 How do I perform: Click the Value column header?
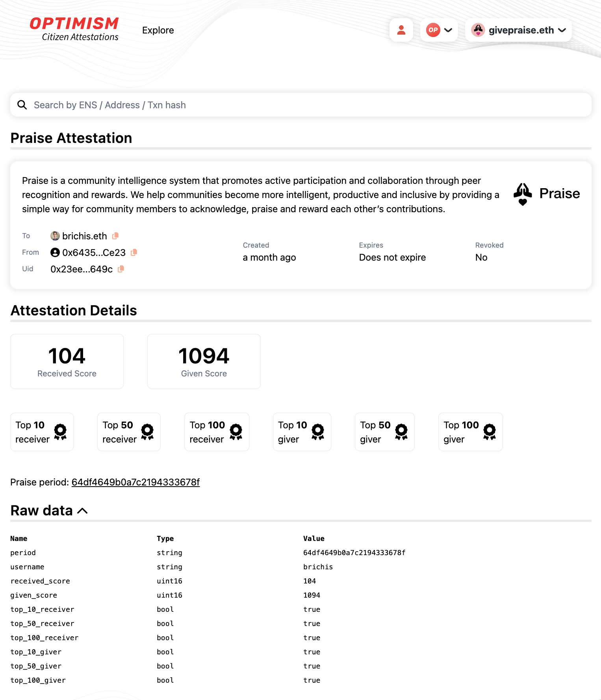314,539
